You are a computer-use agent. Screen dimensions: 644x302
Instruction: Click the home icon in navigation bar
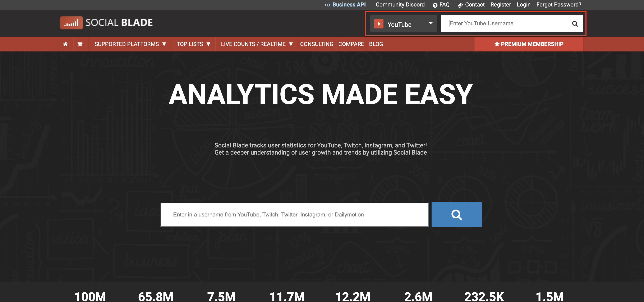pyautogui.click(x=65, y=44)
